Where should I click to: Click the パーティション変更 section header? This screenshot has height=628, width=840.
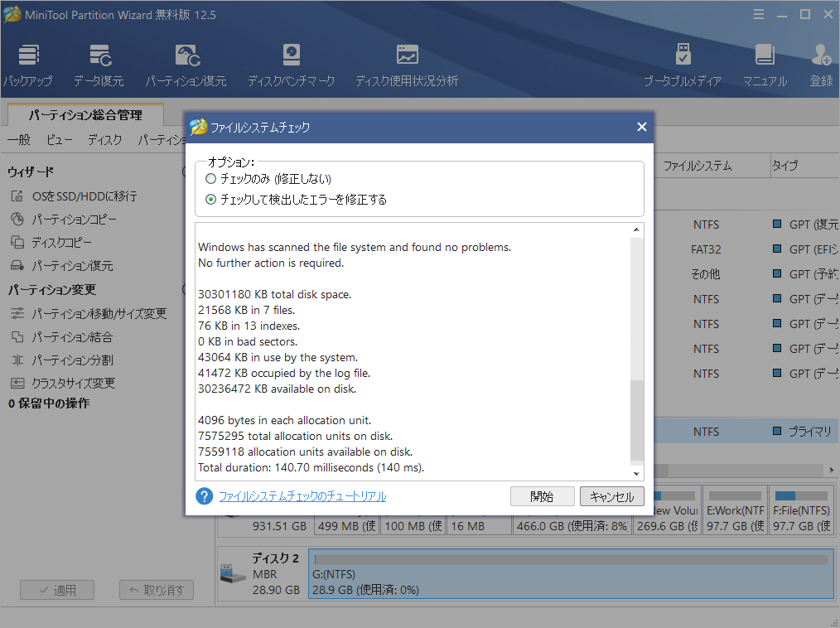point(52,289)
